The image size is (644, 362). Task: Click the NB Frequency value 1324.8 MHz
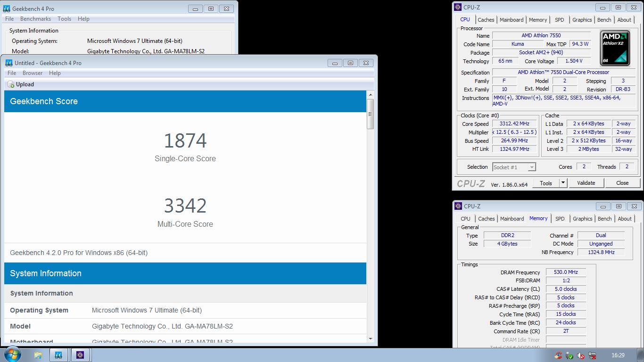pos(601,252)
